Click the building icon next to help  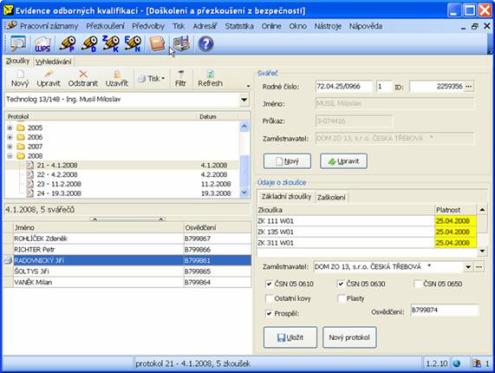click(x=182, y=44)
